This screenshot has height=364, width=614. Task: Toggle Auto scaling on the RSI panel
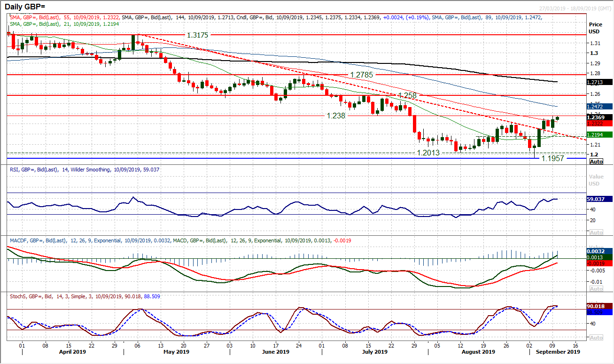pos(596,232)
